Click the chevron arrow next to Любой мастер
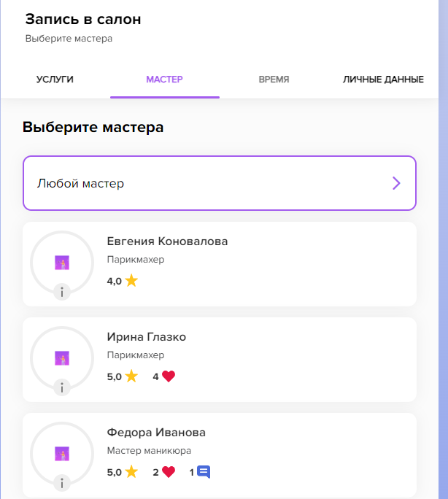The image size is (448, 499). click(396, 183)
